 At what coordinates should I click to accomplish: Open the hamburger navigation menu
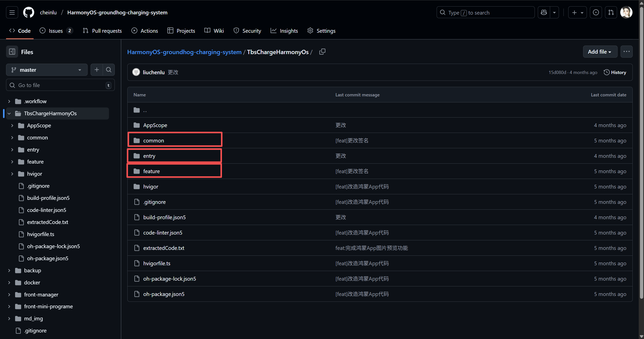[x=12, y=12]
